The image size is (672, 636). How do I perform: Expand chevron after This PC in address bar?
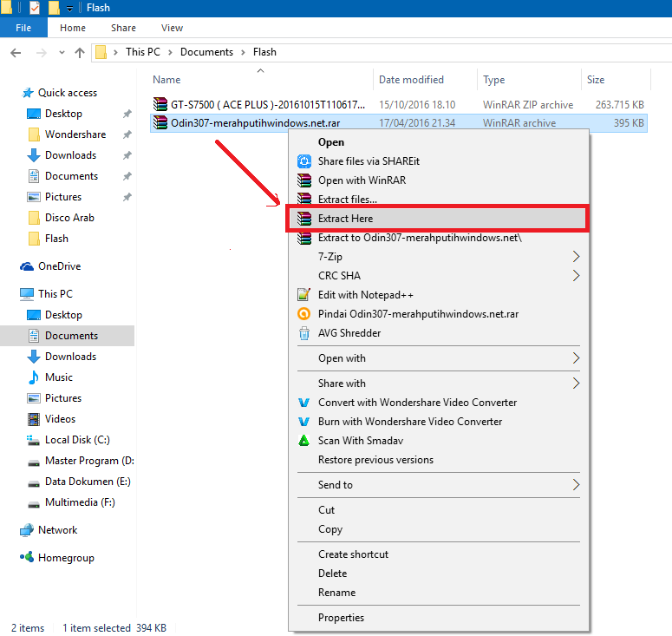tap(170, 52)
